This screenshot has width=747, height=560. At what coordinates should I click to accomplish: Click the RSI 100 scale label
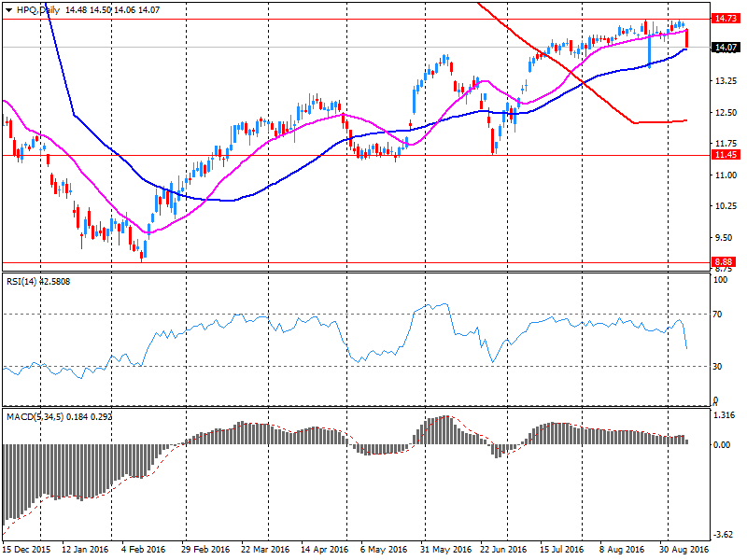click(720, 279)
